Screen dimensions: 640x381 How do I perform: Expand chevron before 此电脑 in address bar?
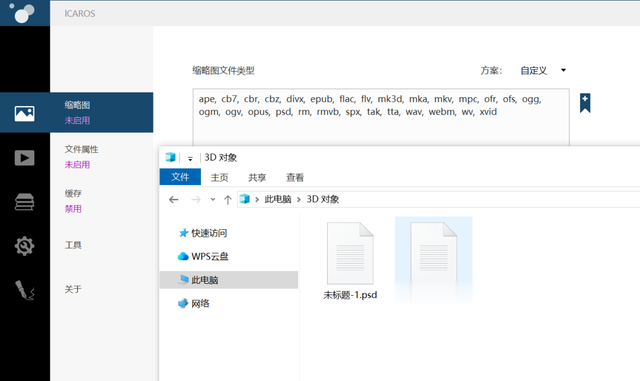(x=257, y=199)
